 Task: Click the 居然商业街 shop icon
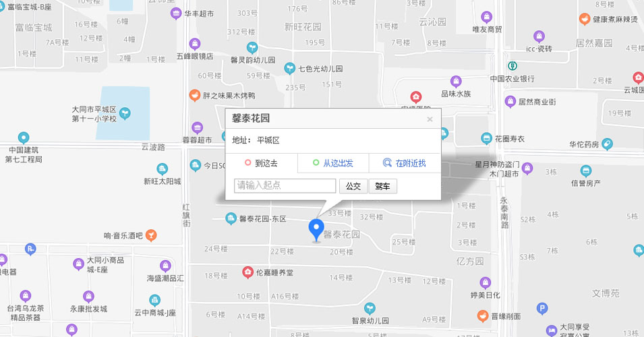(510, 101)
